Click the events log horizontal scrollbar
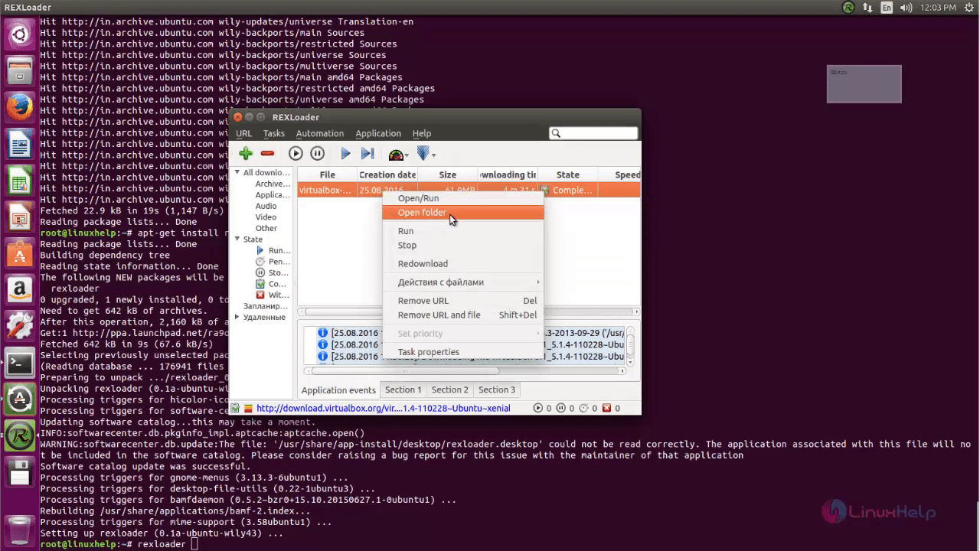Viewport: 980px width, 551px height. 465,370
